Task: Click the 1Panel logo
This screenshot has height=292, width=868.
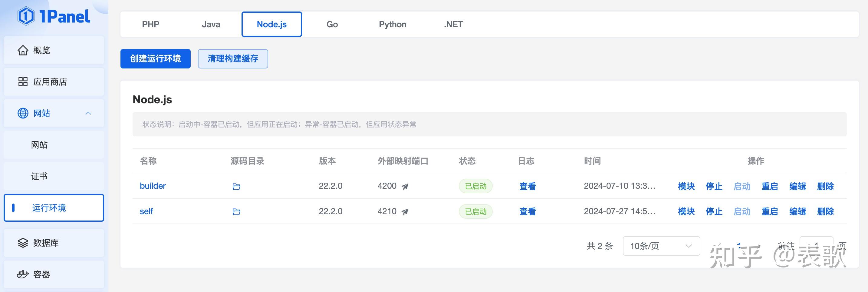Action: click(x=54, y=16)
